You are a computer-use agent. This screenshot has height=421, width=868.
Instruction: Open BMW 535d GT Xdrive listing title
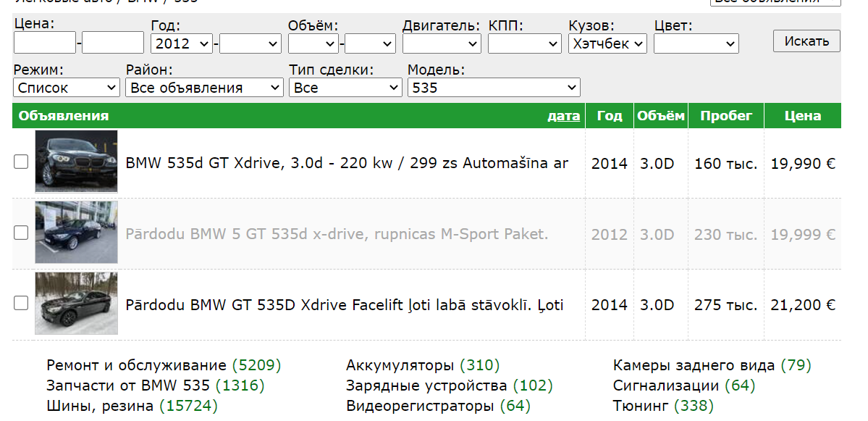(347, 163)
